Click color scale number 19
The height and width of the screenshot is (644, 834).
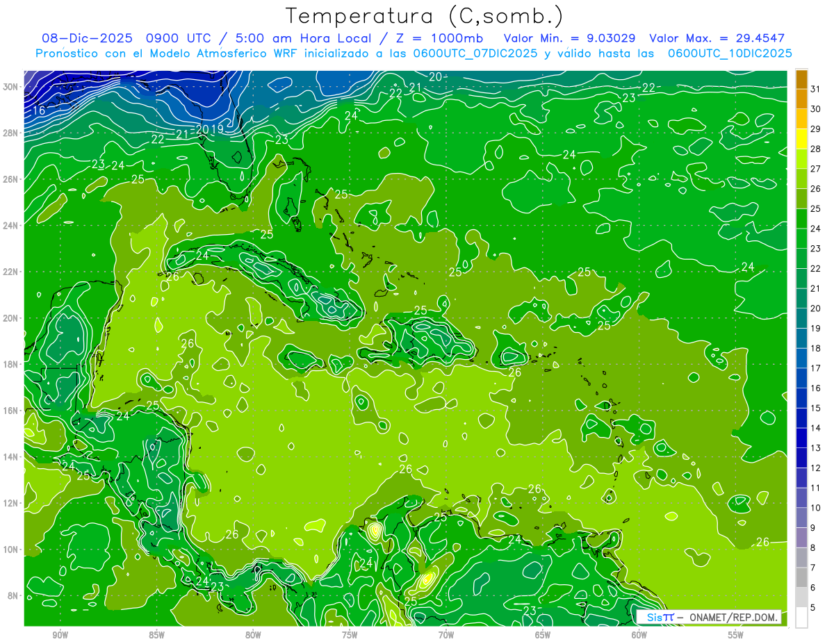816,328
